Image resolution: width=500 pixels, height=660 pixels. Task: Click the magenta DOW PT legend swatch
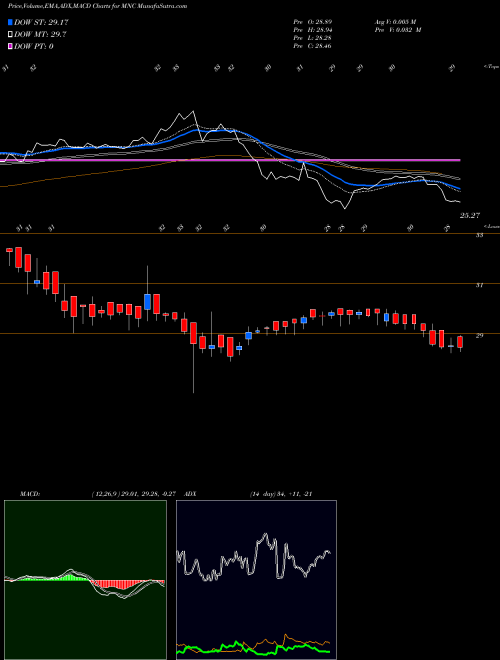coord(10,46)
